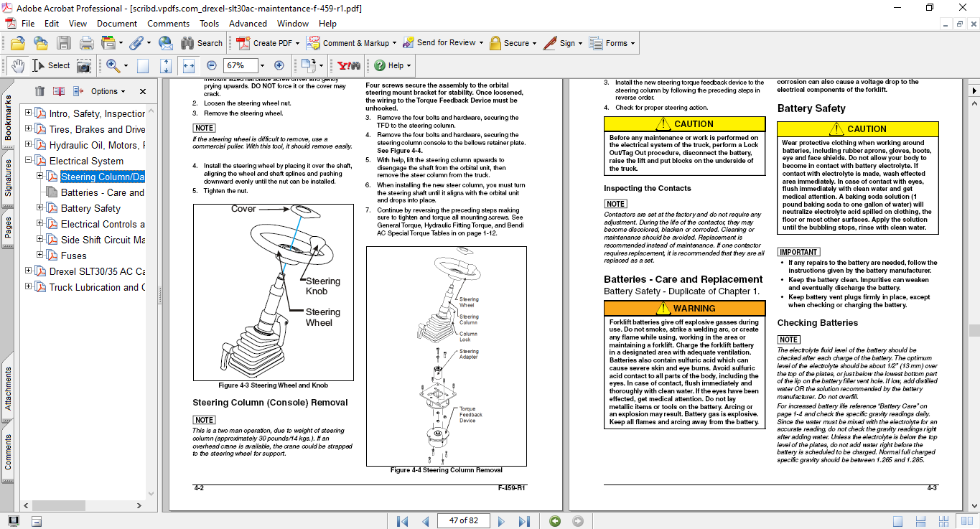Select the Zoom In magnifier tool
The image size is (980, 529).
pos(112,65)
